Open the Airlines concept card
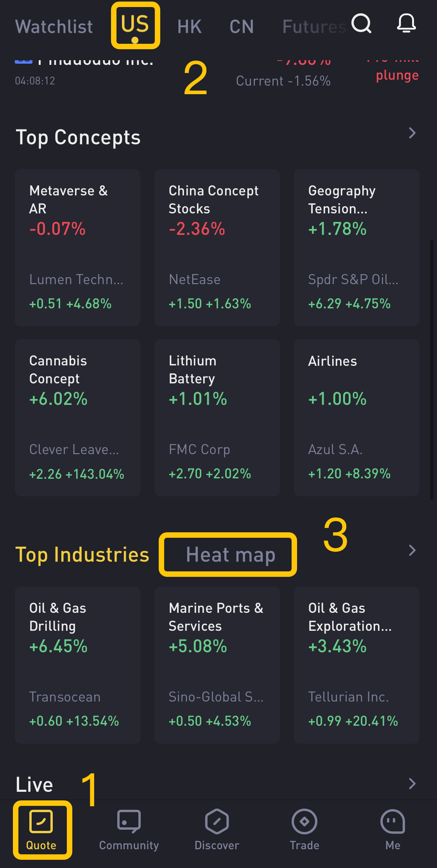Viewport: 437px width, 868px height. 356,417
